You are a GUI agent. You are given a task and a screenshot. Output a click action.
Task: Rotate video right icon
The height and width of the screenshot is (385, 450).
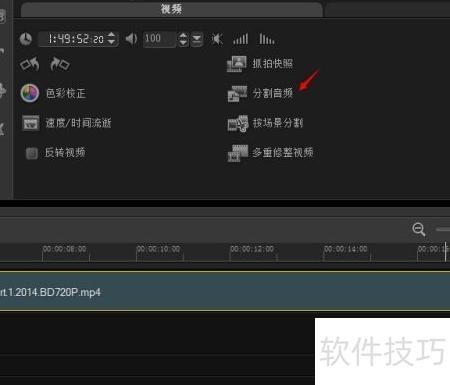coord(60,64)
